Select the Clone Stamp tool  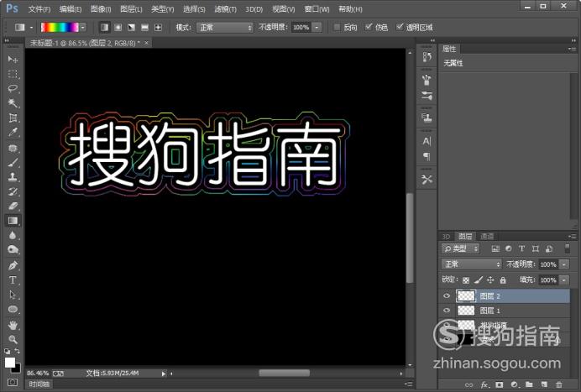(13, 177)
